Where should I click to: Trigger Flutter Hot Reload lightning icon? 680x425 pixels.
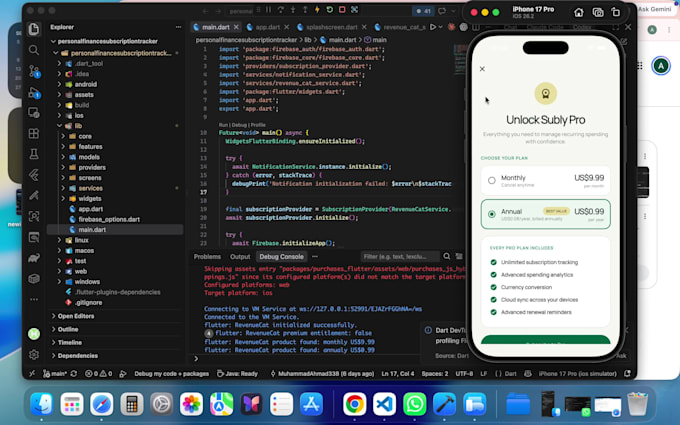click(x=317, y=10)
